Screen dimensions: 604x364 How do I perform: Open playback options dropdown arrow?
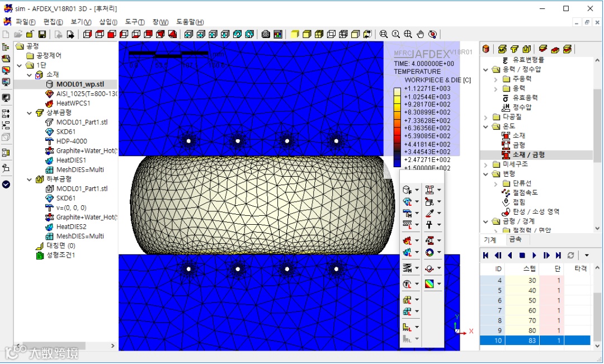tap(587, 256)
